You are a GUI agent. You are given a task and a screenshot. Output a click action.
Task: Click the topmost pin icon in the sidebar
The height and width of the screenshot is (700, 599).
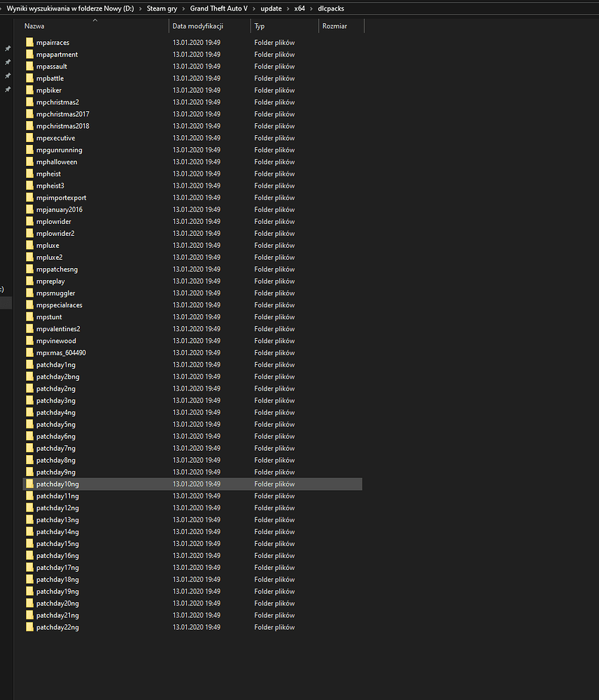pos(8,49)
